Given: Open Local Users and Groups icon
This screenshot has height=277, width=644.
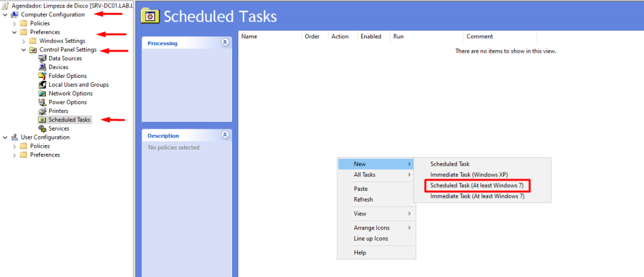Looking at the screenshot, I should [x=43, y=85].
